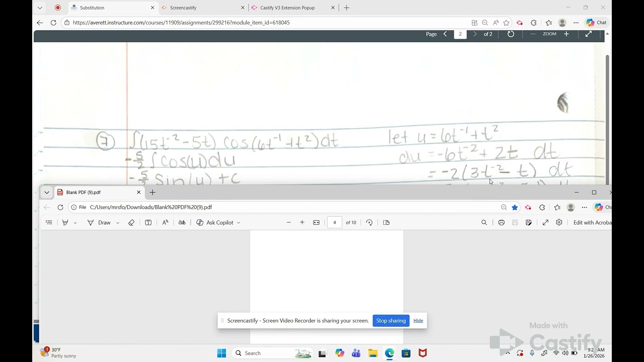This screenshot has width=644, height=362.
Task: Expand the tab search chevron in the top window
Action: point(40,8)
